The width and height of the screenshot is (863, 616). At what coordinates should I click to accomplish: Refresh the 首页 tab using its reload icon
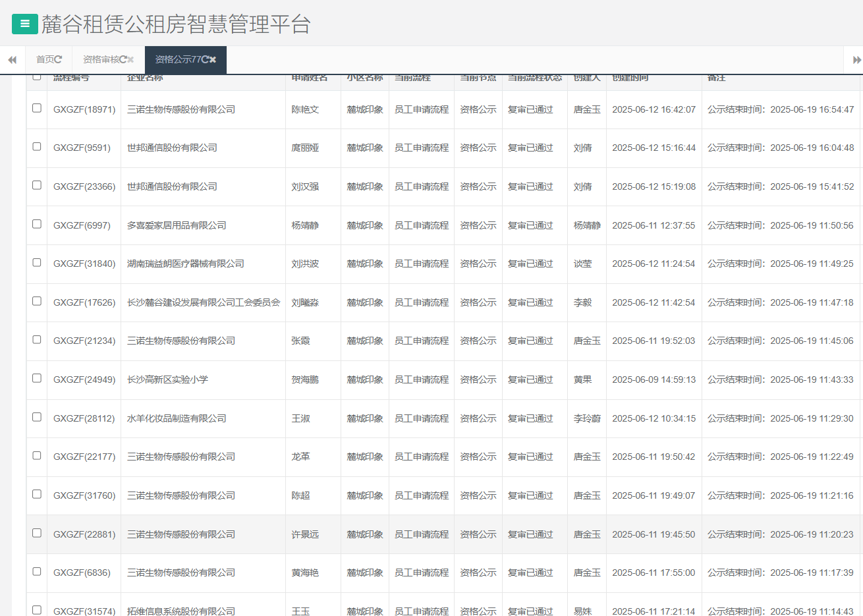[x=59, y=59]
